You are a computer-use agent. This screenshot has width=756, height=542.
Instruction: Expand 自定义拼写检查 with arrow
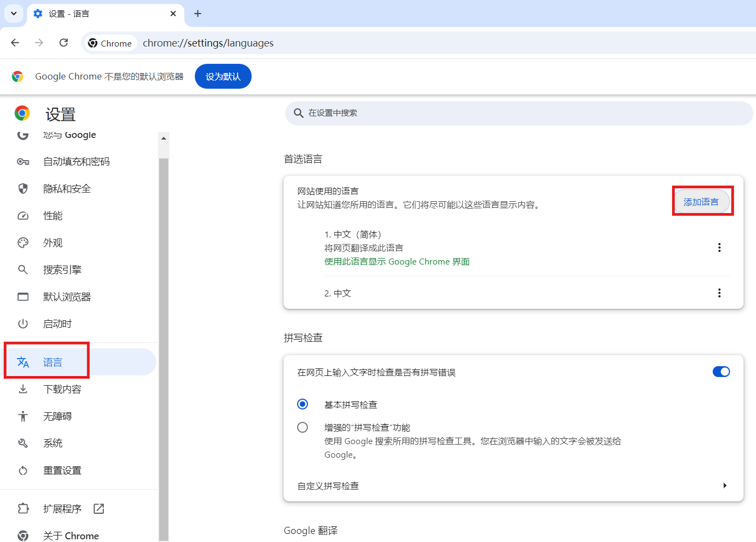[725, 486]
